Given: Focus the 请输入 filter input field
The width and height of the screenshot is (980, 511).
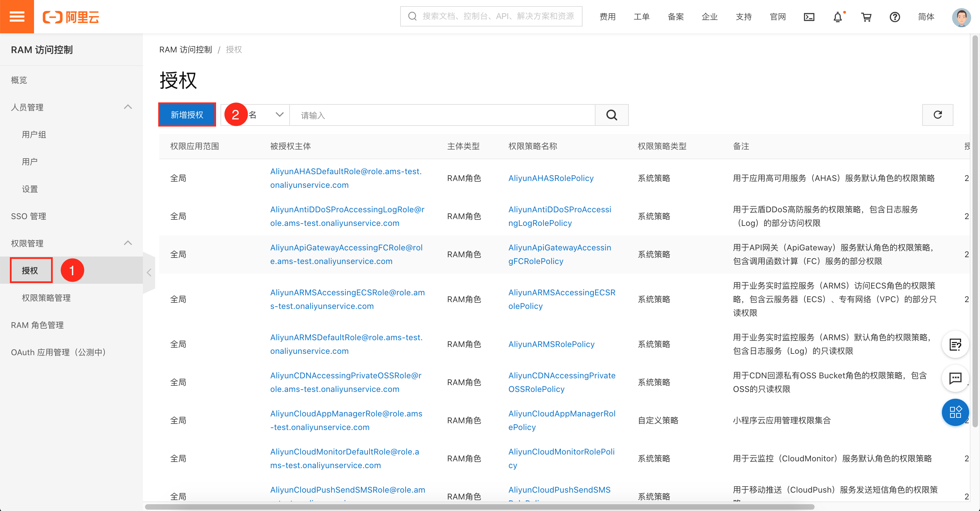Looking at the screenshot, I should [442, 115].
